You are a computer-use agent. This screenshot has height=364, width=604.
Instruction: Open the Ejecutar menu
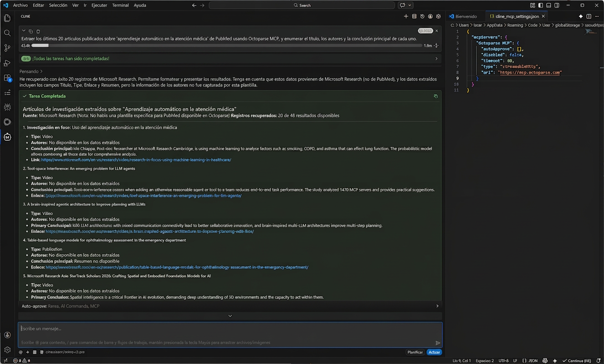tap(99, 5)
